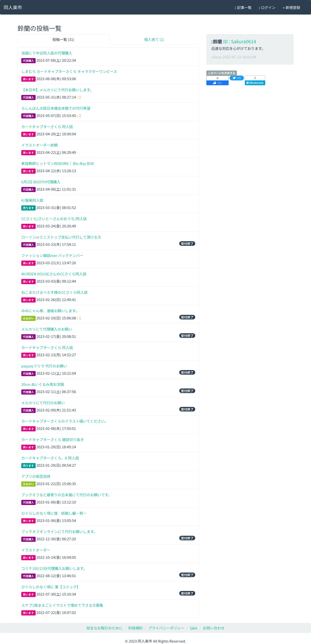This screenshot has width=311, height=644.
Task: Click the 同人楽市 site logo
Action: (13, 7)
